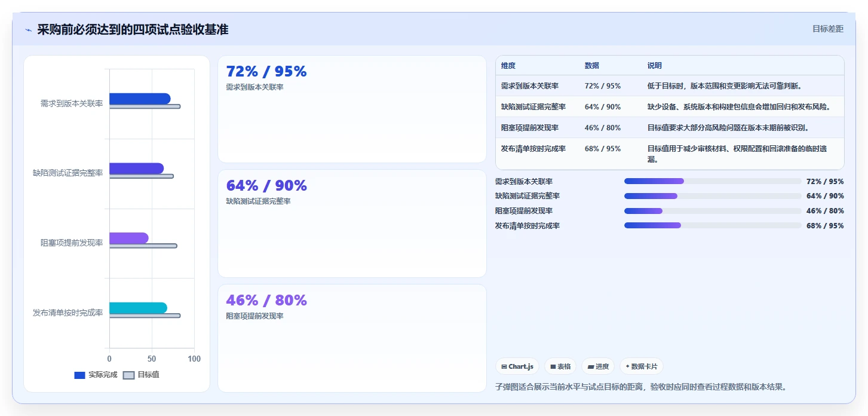Toggle the 实际完成 legend entry
868x416 pixels.
(x=96, y=375)
